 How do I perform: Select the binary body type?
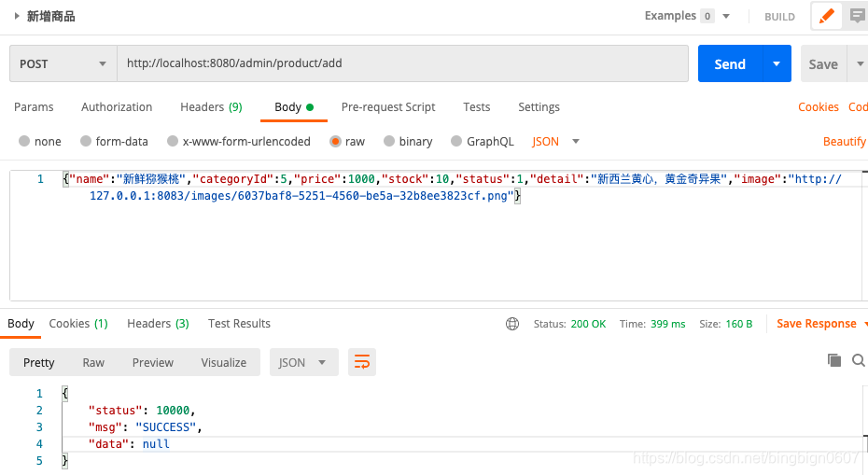408,142
